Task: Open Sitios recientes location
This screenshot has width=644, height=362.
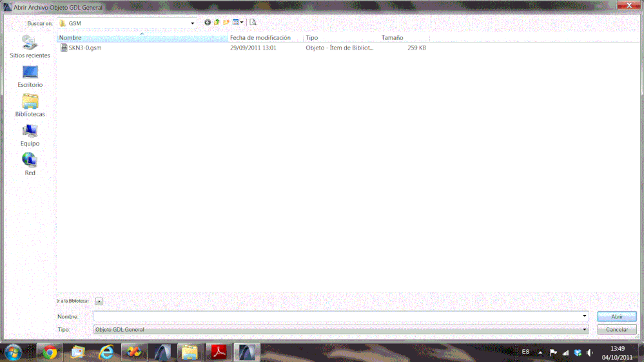Action: pos(30,47)
